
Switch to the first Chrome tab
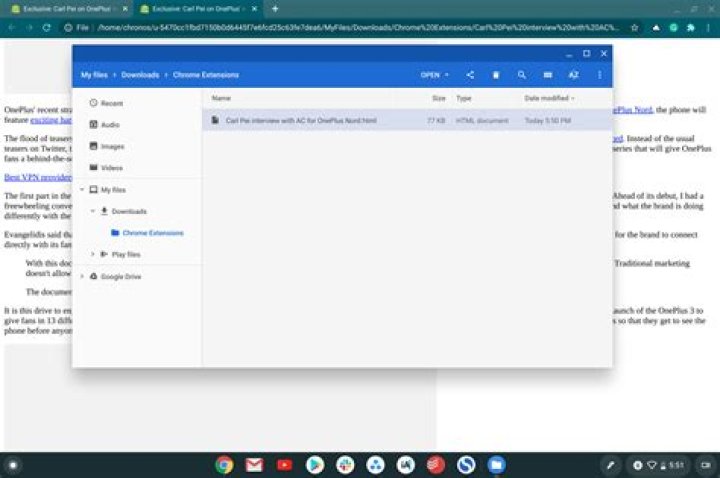point(67,9)
